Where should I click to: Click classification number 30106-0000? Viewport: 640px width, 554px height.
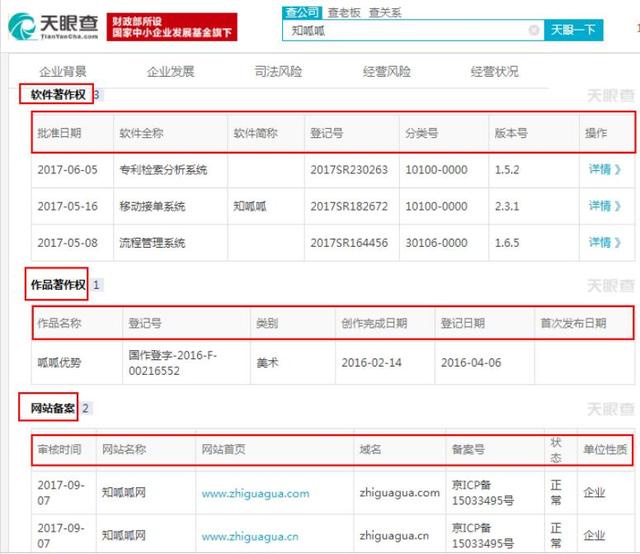[x=436, y=243]
